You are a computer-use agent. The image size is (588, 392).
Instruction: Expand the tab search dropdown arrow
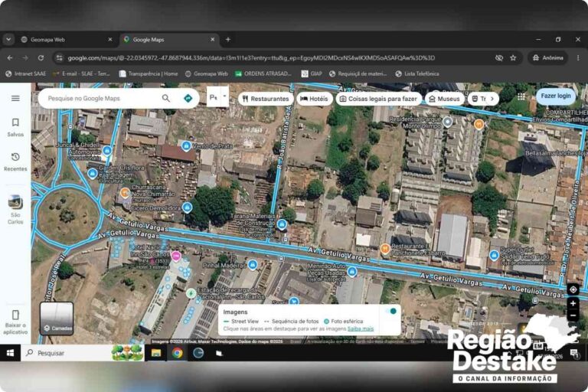click(x=8, y=39)
